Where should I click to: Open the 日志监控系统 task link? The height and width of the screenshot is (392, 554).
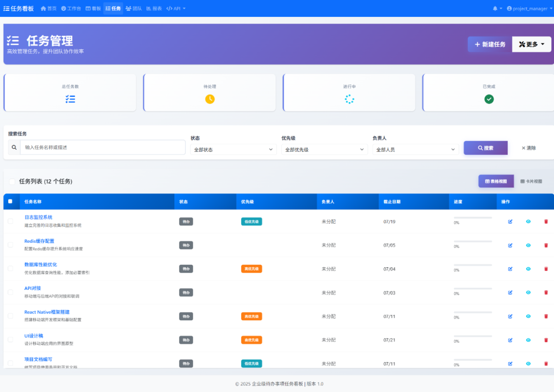coord(38,218)
